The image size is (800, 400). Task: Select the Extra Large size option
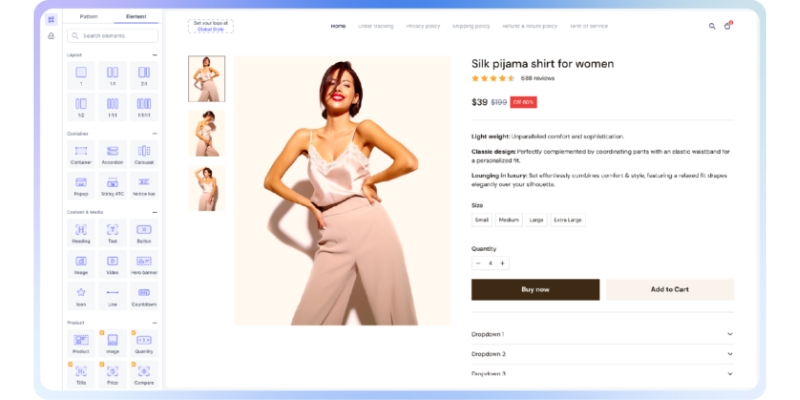[x=567, y=220]
